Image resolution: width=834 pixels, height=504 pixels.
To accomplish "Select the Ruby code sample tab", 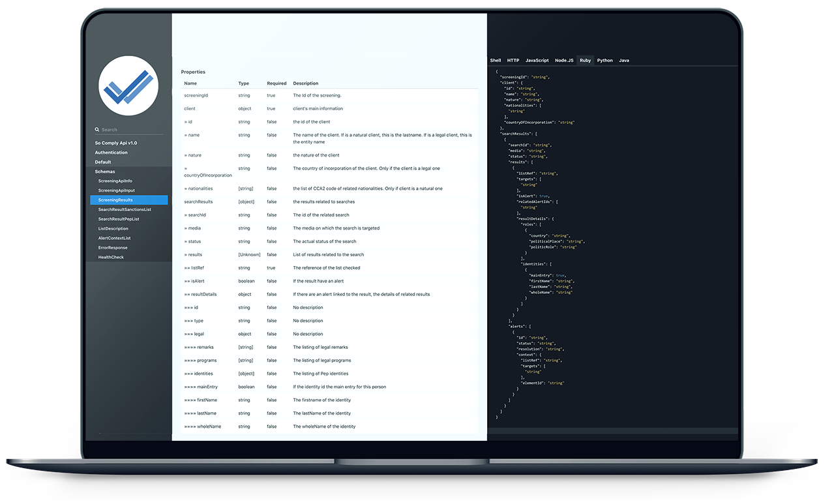I will pos(586,60).
